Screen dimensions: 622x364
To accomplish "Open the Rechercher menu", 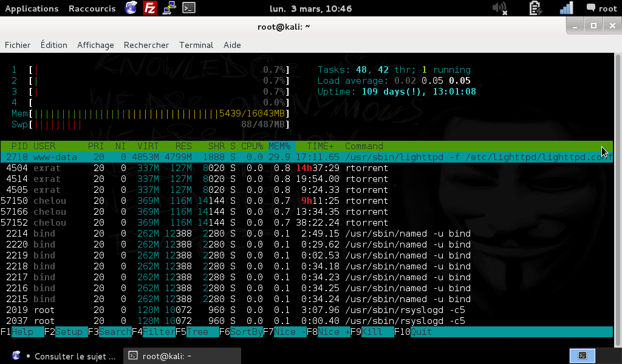I will (x=146, y=45).
